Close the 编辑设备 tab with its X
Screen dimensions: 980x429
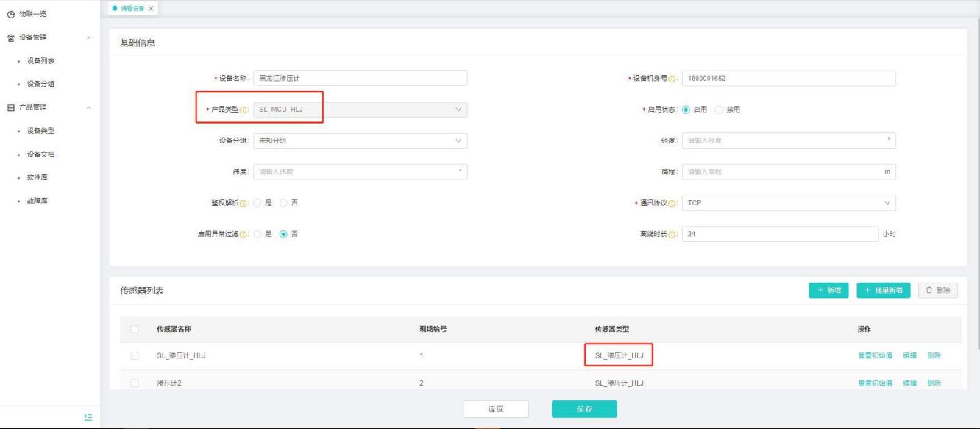[x=151, y=8]
